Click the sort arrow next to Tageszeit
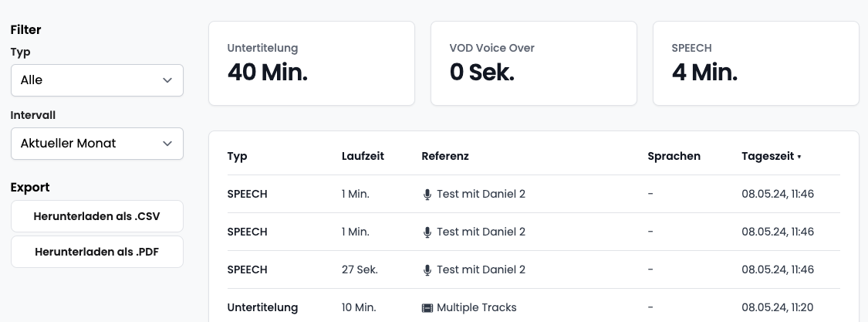The image size is (868, 322). click(x=799, y=157)
